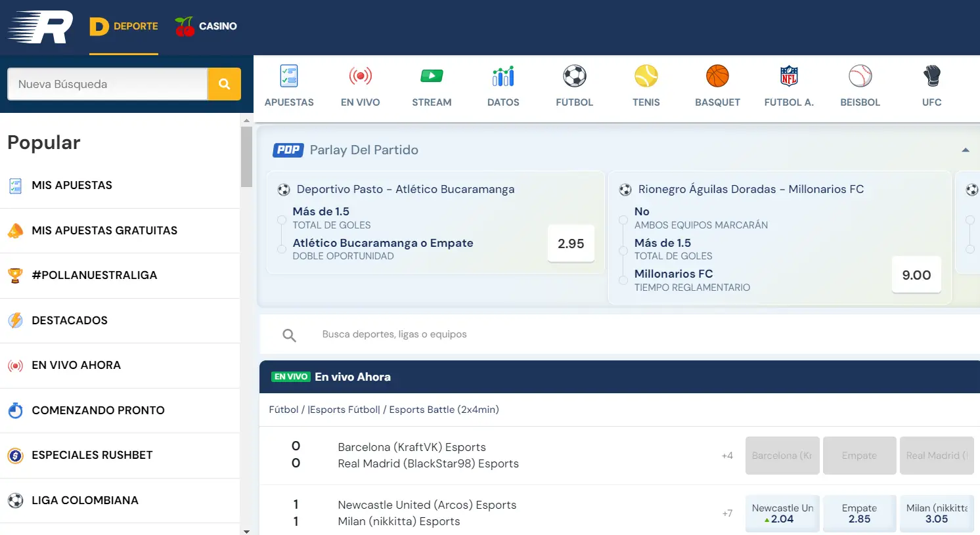Click the Rushbet logo
Viewport: 980px width, 535px height.
(41, 27)
